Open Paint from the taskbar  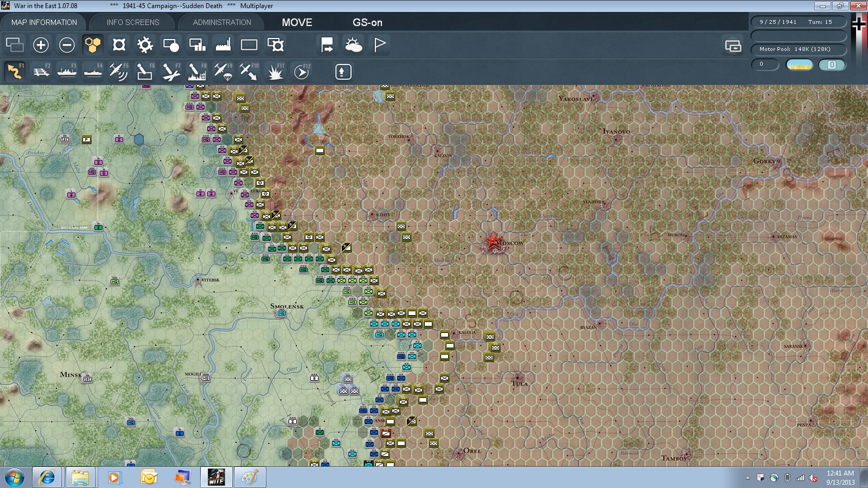[250, 478]
